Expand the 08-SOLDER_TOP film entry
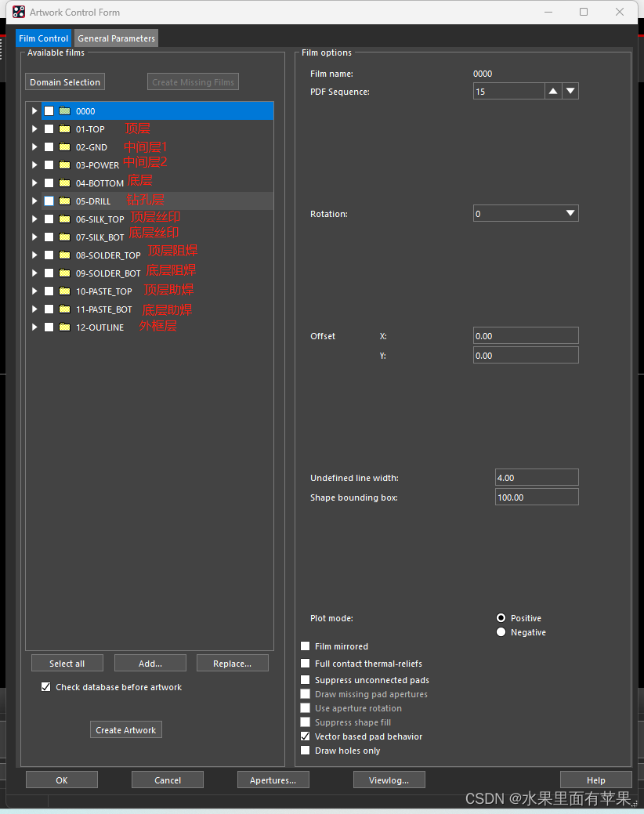This screenshot has height=814, width=644. tap(34, 255)
